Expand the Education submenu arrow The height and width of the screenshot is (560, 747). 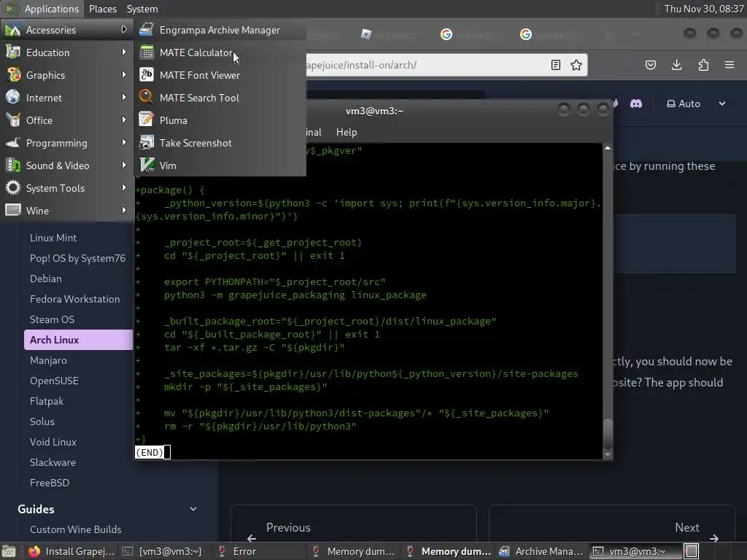124,52
